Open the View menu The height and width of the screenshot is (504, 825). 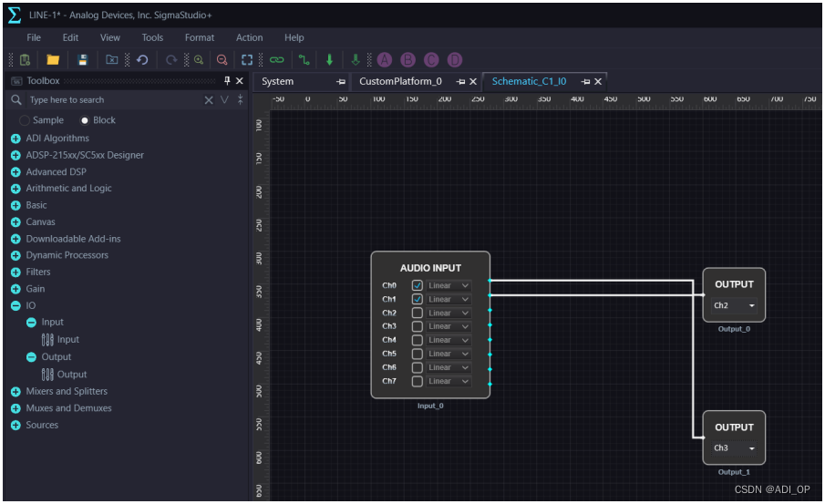110,38
